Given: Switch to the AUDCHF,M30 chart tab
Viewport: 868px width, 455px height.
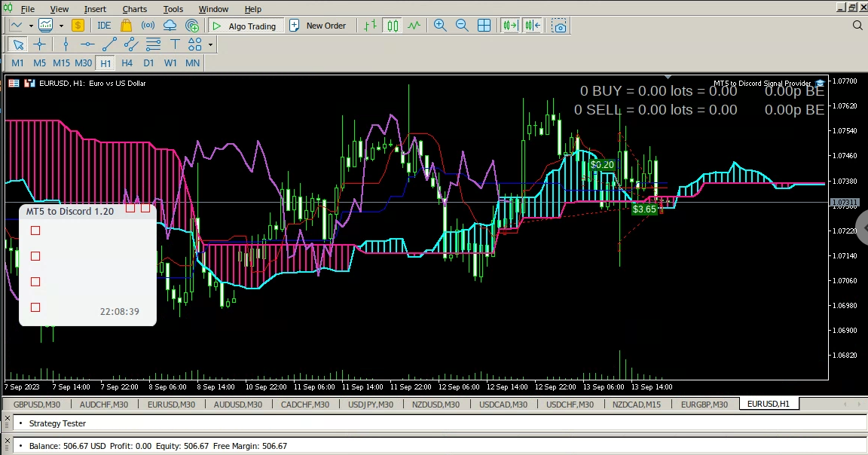Looking at the screenshot, I should pos(104,404).
